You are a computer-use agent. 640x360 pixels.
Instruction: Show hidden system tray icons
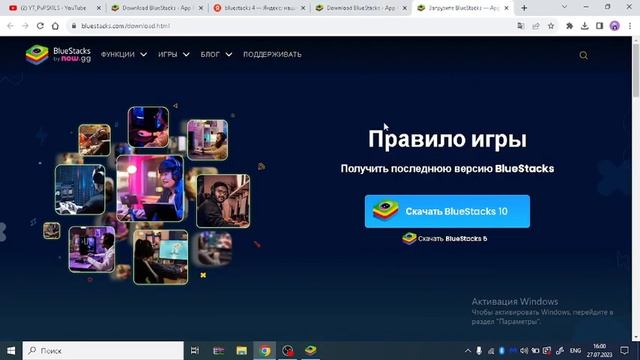[468, 351]
